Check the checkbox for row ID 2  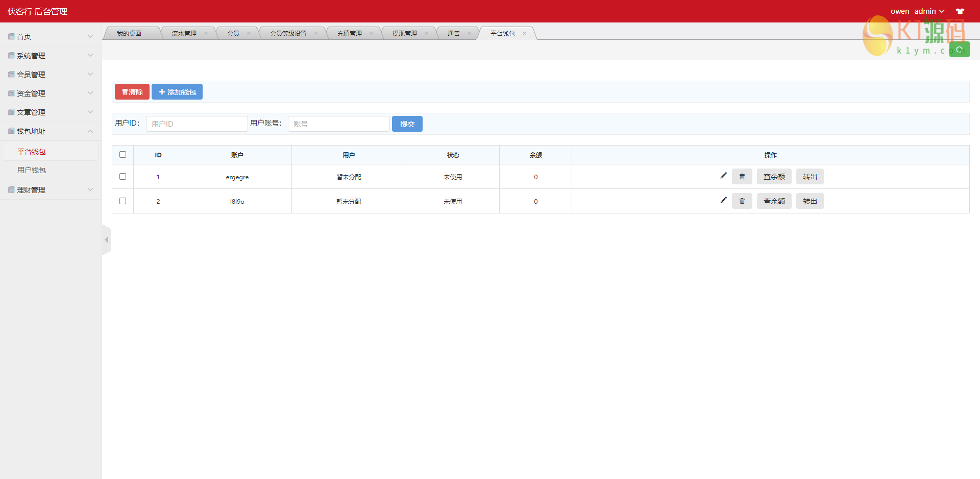[122, 201]
